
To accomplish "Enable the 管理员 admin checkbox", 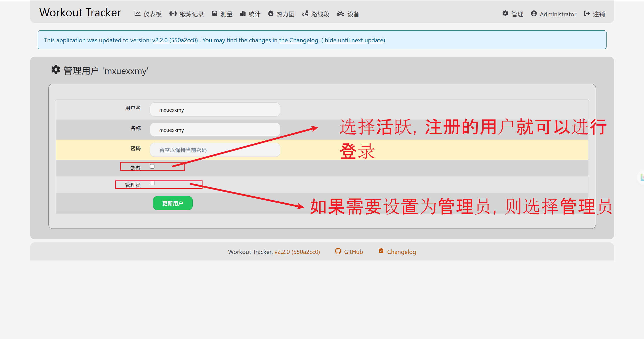I will pos(152,183).
